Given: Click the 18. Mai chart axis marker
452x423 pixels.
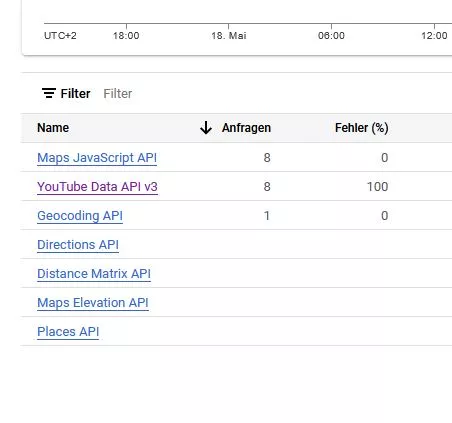Looking at the screenshot, I should click(229, 35).
